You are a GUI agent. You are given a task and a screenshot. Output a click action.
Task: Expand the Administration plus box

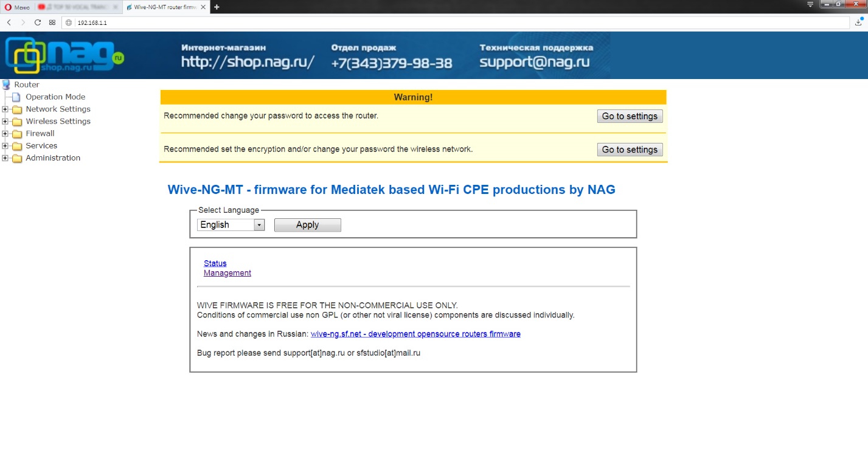tap(5, 158)
